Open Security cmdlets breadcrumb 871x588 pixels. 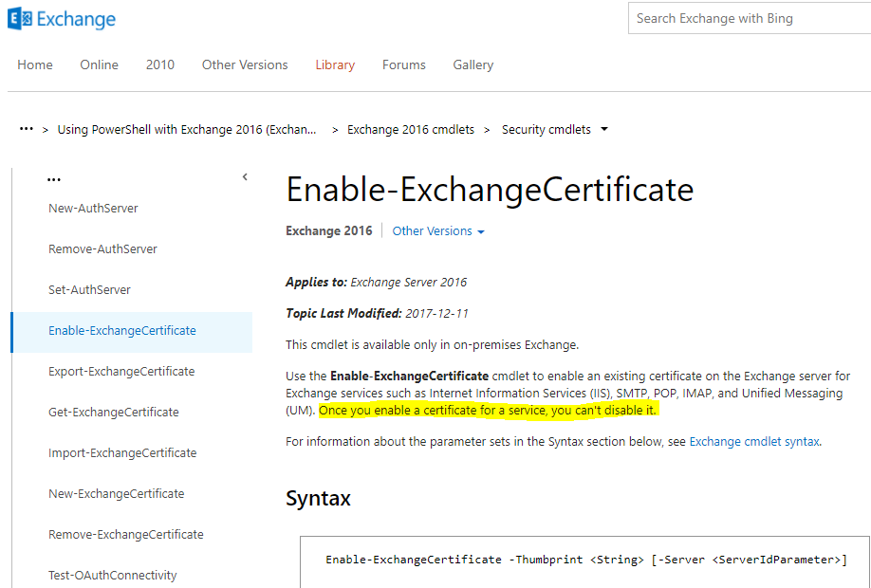pos(547,129)
